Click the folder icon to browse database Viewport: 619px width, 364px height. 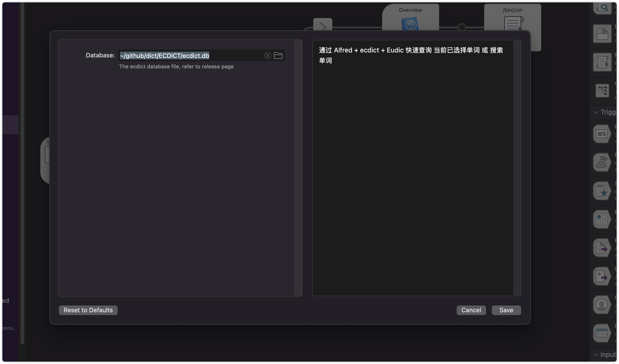click(x=278, y=55)
